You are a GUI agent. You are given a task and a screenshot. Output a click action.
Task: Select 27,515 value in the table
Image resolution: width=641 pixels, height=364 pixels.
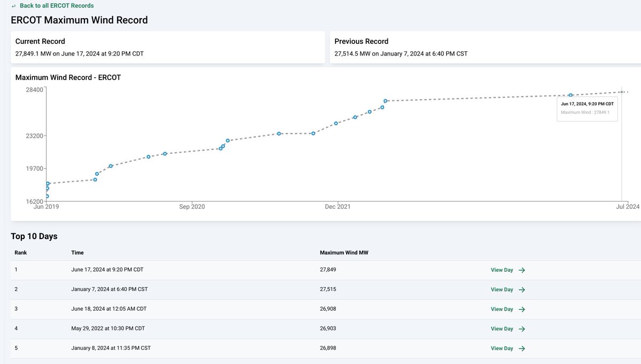328,289
